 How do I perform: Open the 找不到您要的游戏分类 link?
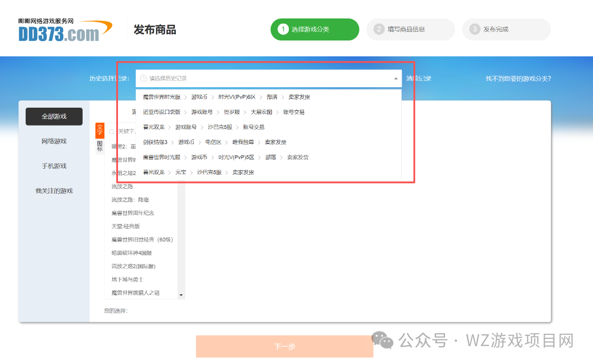coord(518,78)
